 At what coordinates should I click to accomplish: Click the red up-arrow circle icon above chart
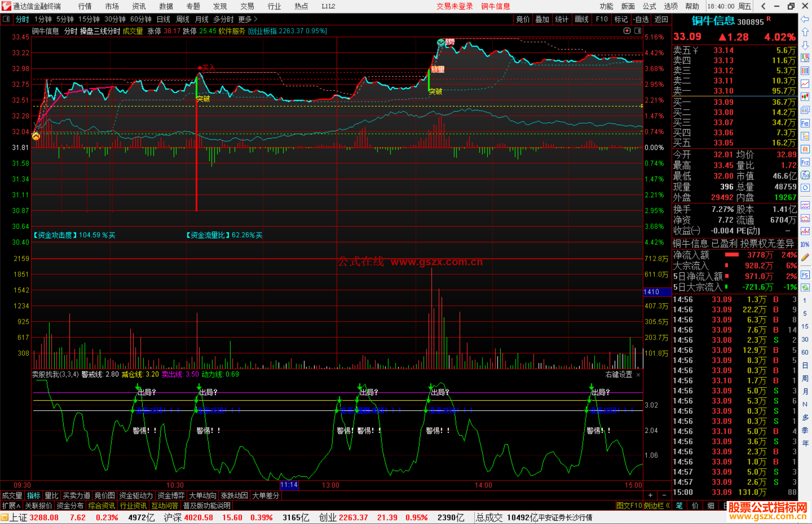pos(627,31)
